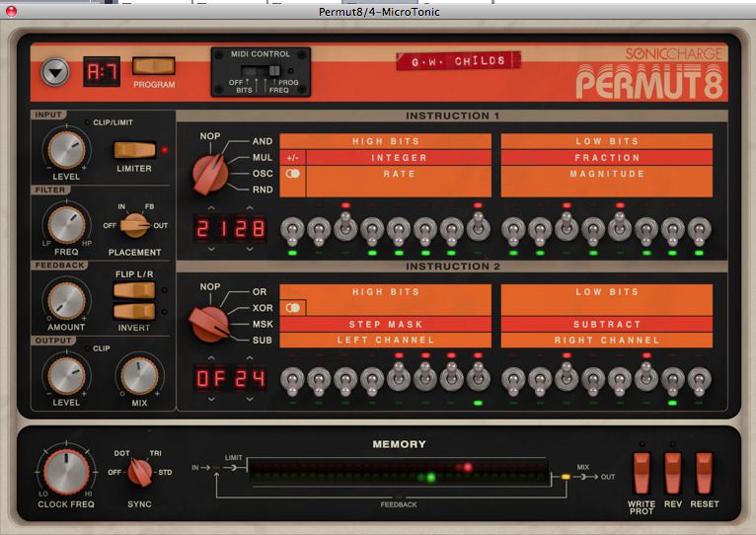Adjust the Input LEVEL knob
The image size is (756, 535).
66,150
